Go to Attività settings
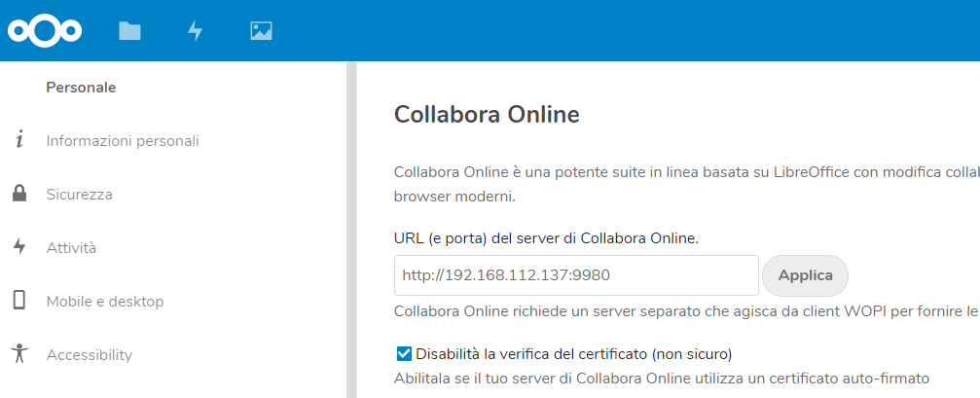 point(71,248)
